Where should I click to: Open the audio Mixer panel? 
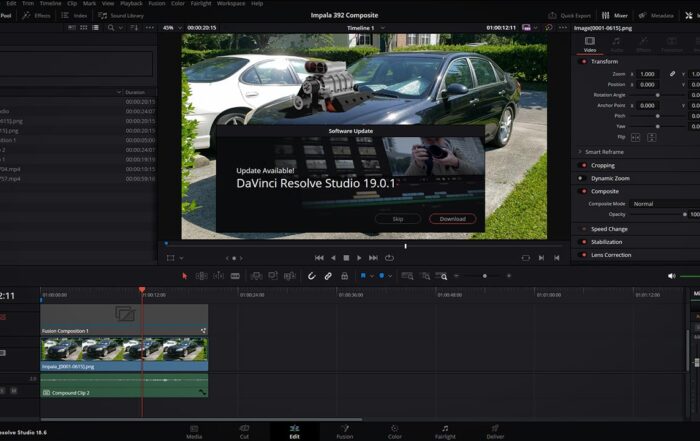tap(614, 16)
